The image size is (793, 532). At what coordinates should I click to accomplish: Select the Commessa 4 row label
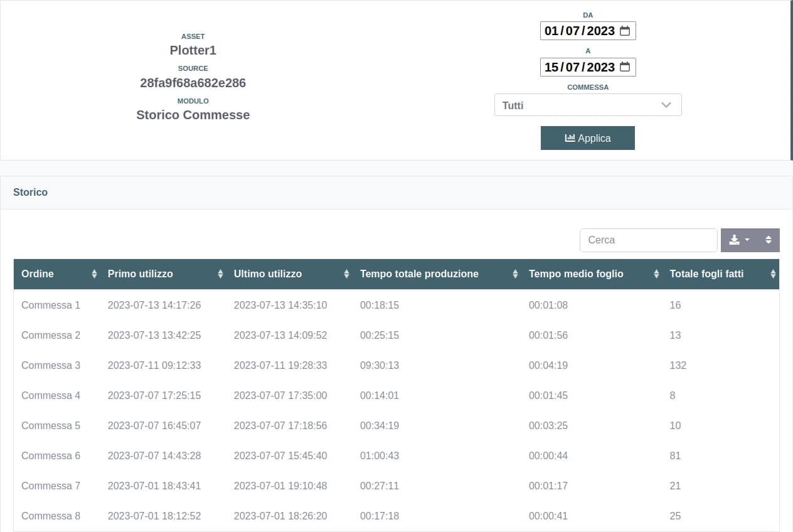point(51,395)
